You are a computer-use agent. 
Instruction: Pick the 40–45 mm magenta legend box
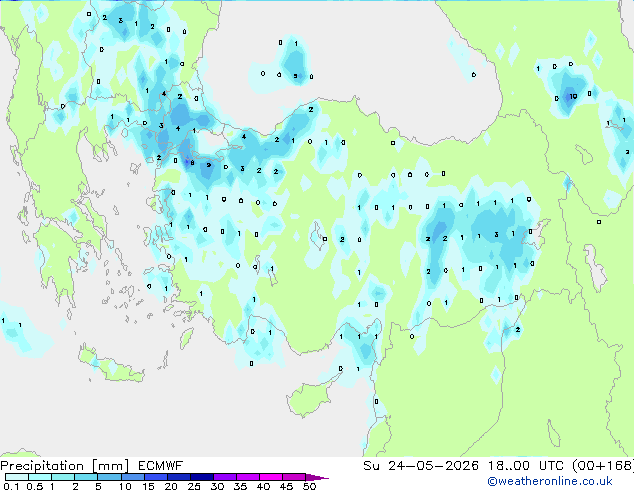[271, 477]
